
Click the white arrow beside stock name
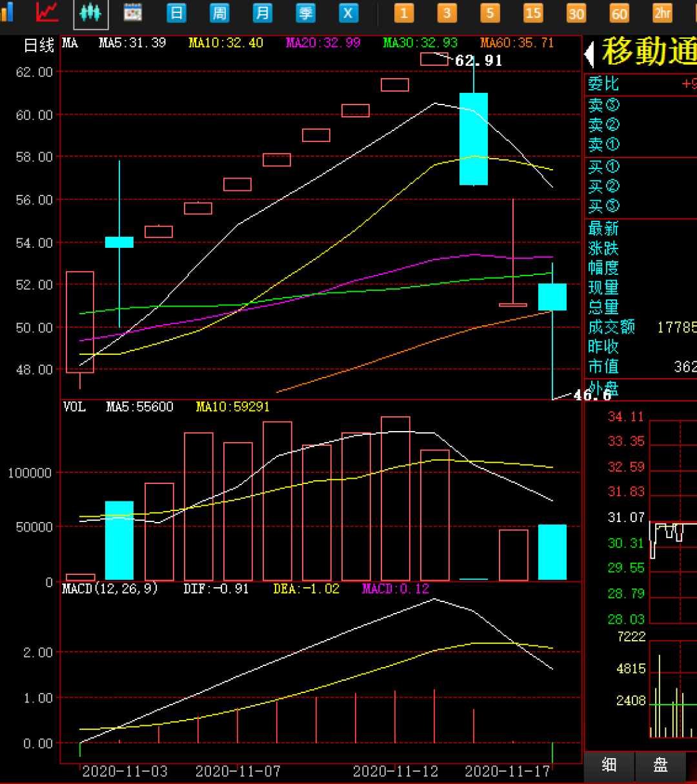click(589, 54)
